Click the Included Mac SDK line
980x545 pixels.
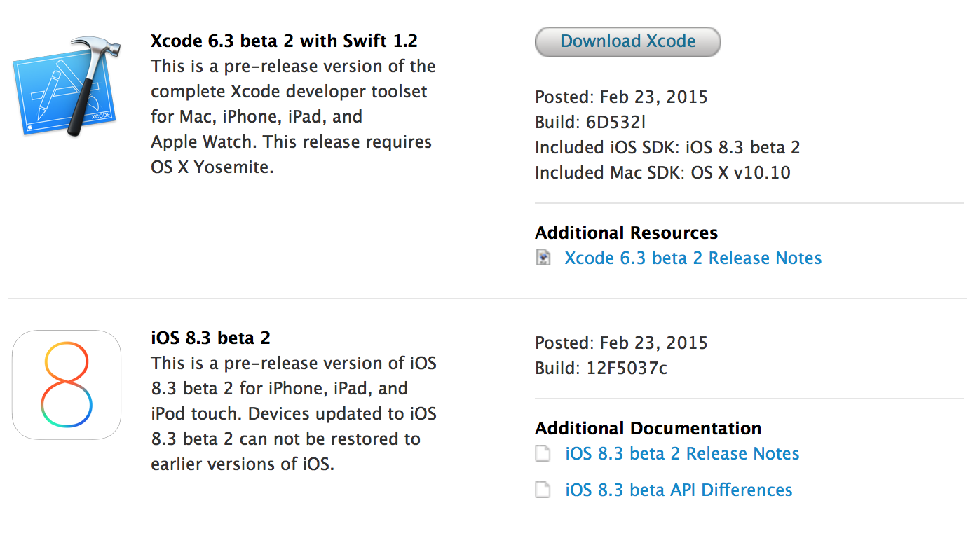click(662, 172)
